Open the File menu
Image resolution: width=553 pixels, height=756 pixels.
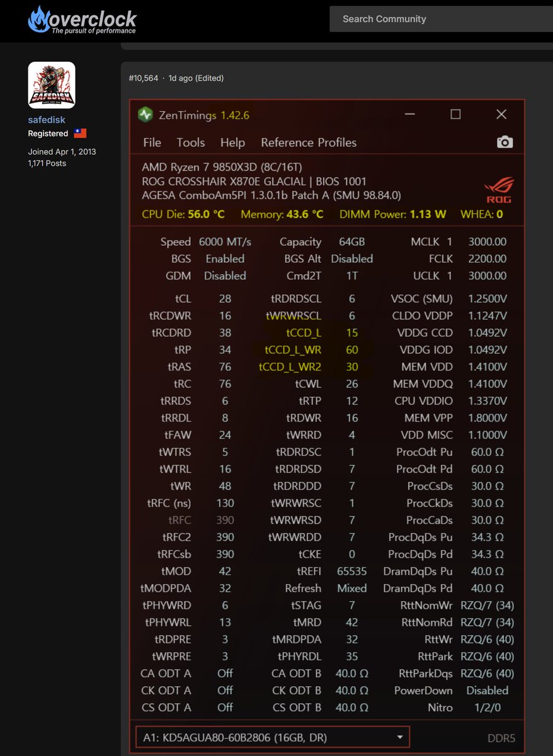coord(152,142)
